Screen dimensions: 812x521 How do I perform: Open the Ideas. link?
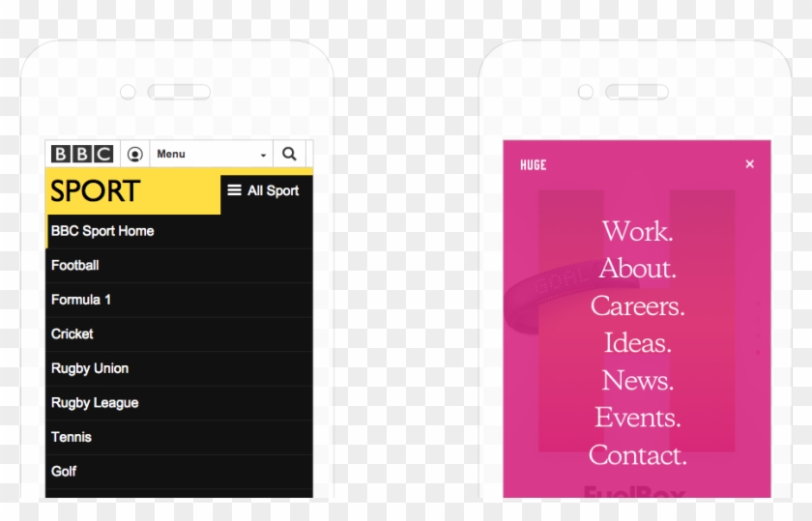(x=637, y=343)
